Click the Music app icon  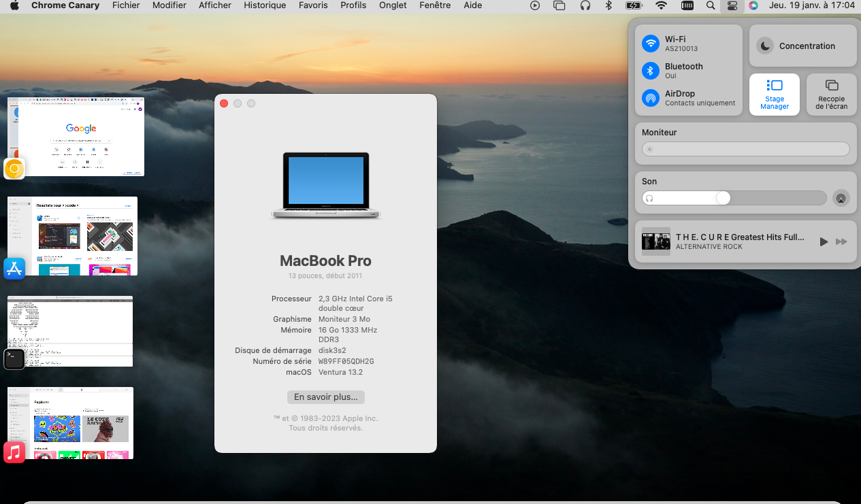pyautogui.click(x=14, y=452)
